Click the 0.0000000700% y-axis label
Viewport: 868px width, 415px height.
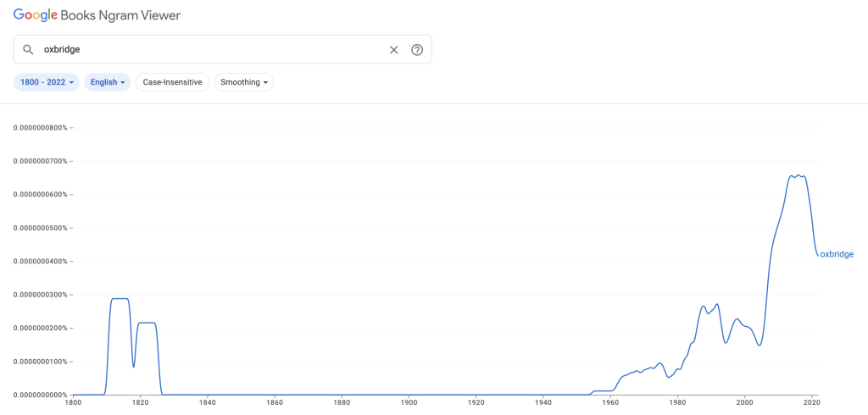[39, 161]
